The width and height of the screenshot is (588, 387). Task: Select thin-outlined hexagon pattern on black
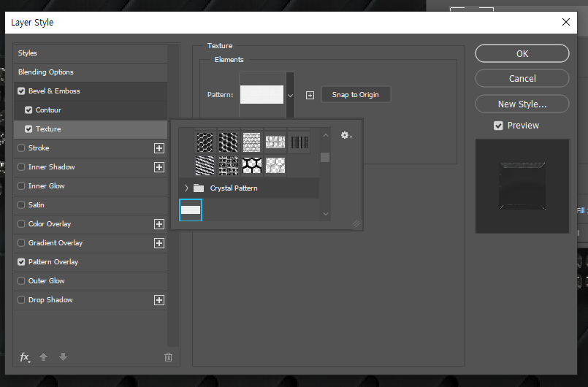(205, 142)
